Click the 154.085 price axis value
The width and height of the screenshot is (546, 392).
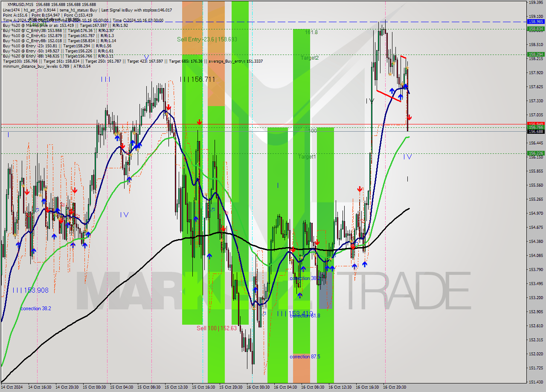pos(536,256)
